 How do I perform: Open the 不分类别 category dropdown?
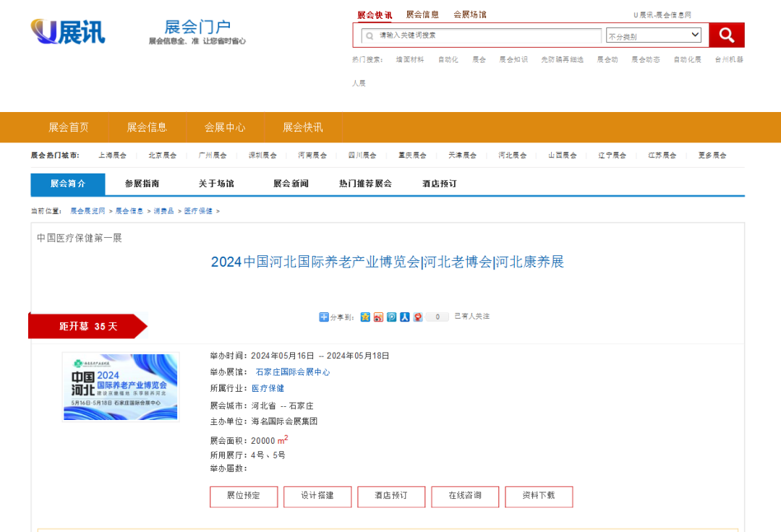pyautogui.click(x=654, y=35)
